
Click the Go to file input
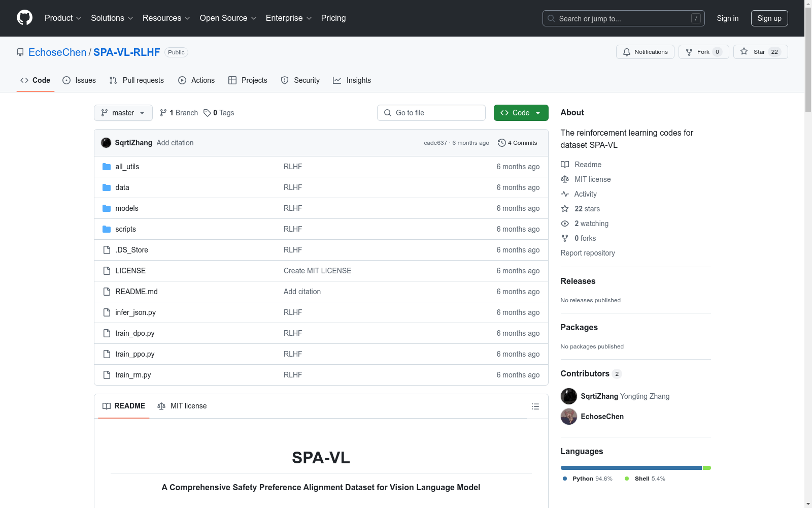coord(431,113)
